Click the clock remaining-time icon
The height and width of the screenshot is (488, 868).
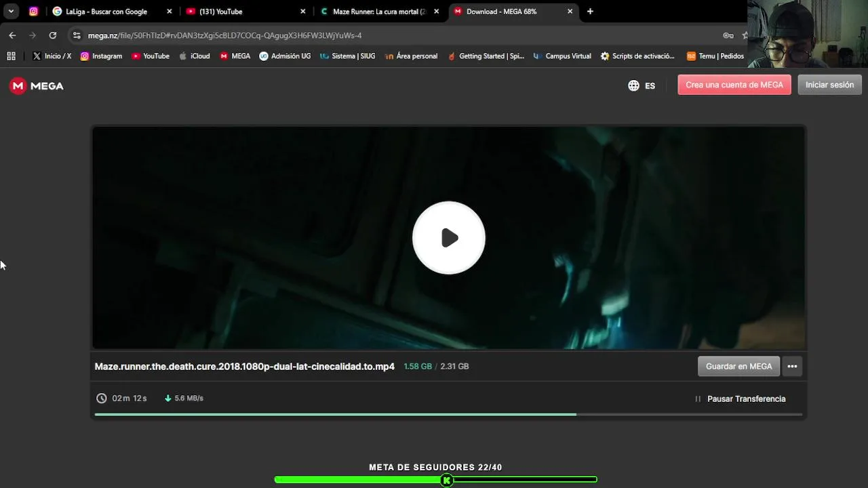[102, 399]
